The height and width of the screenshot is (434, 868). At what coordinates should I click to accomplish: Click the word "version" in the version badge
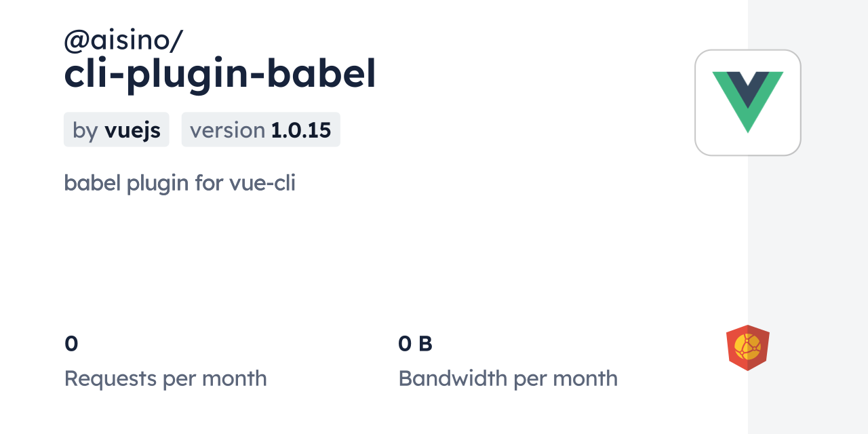pyautogui.click(x=227, y=130)
